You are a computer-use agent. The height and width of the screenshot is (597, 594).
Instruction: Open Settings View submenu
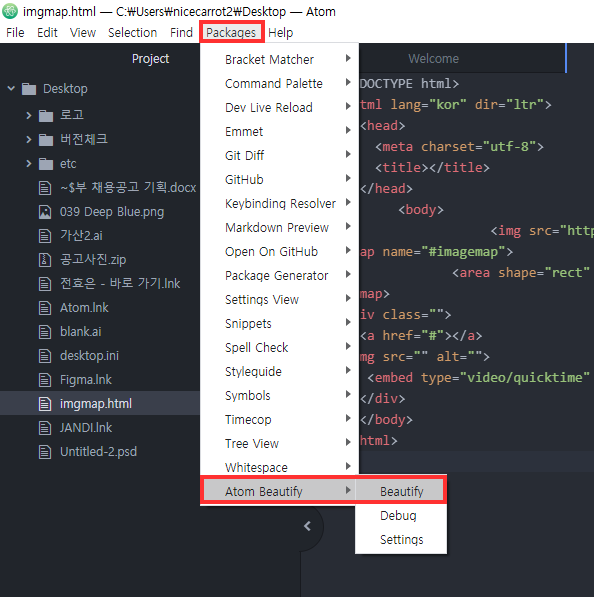[x=279, y=299]
